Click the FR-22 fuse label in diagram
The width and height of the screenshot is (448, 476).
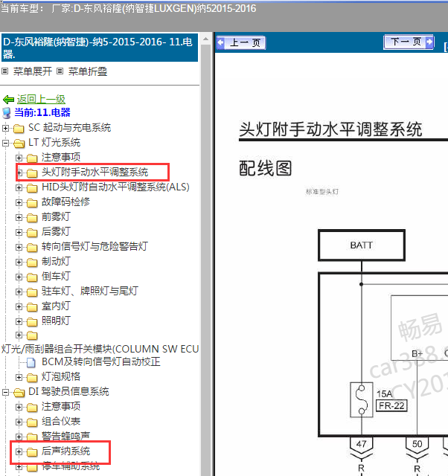click(x=391, y=406)
